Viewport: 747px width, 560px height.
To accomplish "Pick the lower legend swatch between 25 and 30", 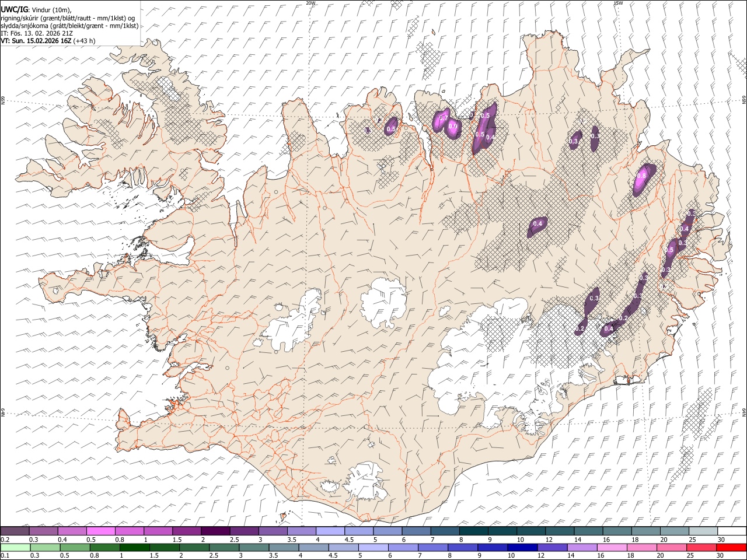I will 701,548.
